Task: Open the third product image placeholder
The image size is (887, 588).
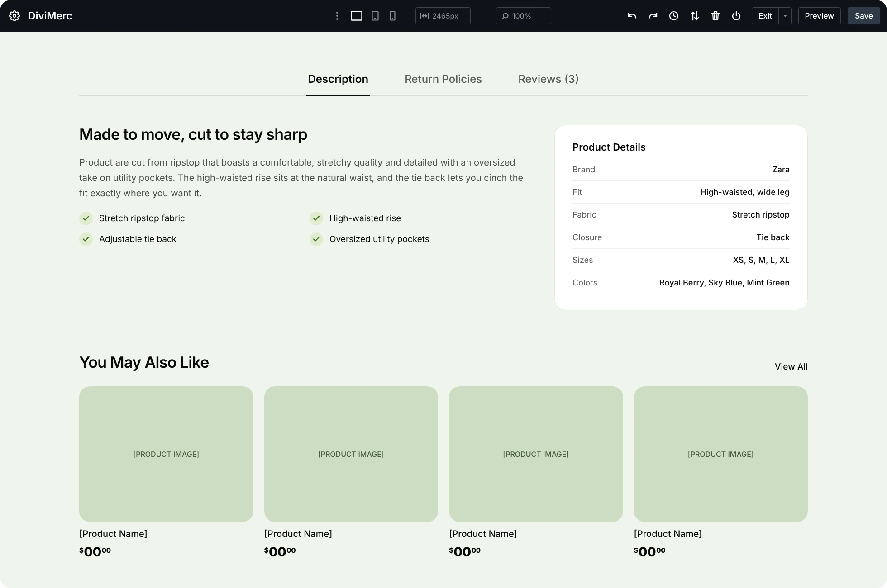Action: point(536,454)
